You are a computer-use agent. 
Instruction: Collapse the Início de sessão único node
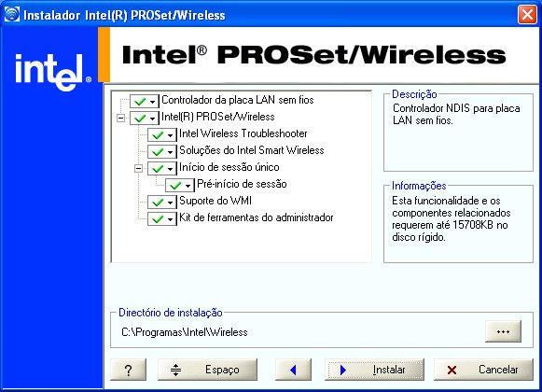(x=138, y=169)
